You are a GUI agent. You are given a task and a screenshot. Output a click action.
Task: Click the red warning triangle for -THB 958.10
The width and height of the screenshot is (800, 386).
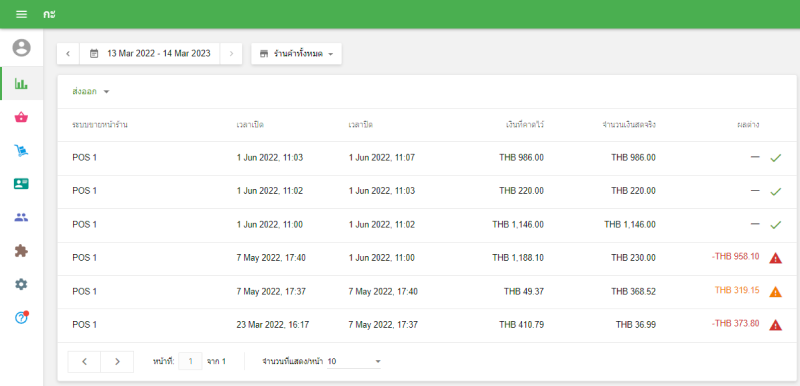tap(776, 258)
